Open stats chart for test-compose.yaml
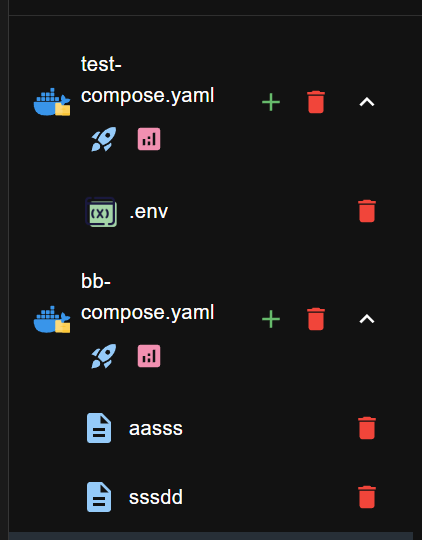 pos(149,139)
